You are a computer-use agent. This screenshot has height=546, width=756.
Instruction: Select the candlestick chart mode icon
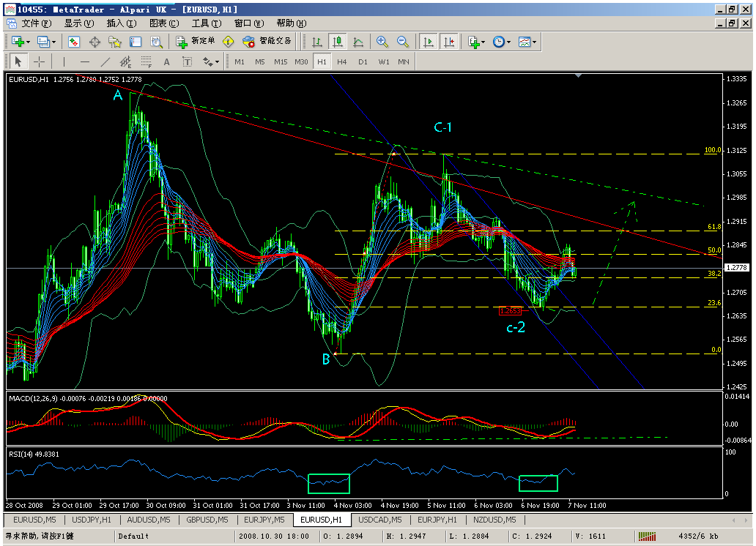point(338,42)
